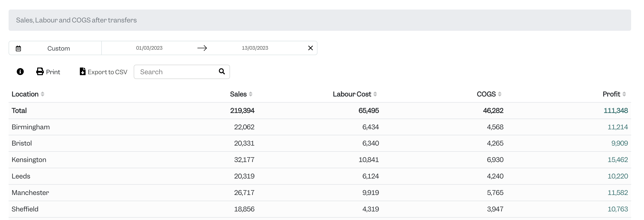
Task: Sort table by Location column arrows
Action: (x=42, y=94)
